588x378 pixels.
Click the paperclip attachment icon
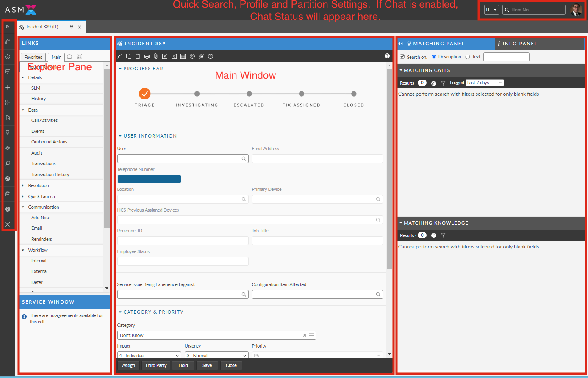(155, 56)
